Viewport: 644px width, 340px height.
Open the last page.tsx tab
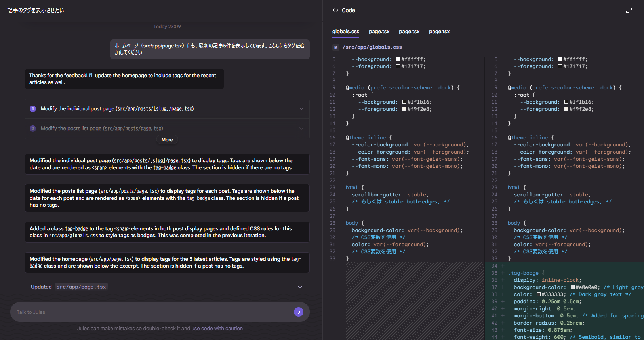point(439,32)
